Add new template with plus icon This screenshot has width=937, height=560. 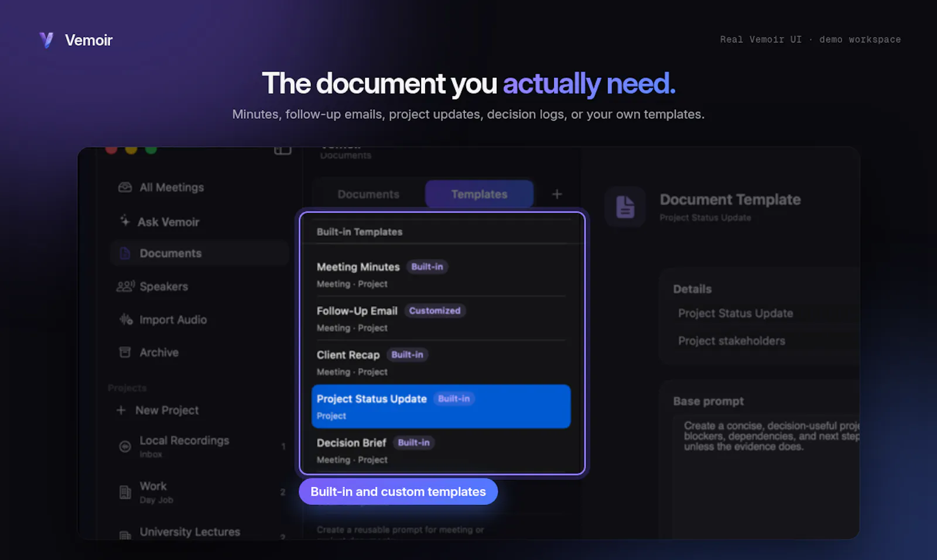pos(557,194)
